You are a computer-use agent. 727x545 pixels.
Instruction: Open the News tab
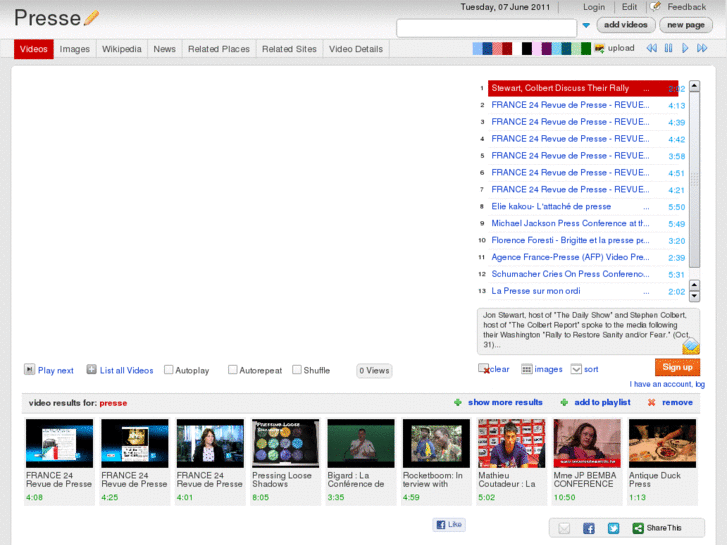tap(165, 49)
